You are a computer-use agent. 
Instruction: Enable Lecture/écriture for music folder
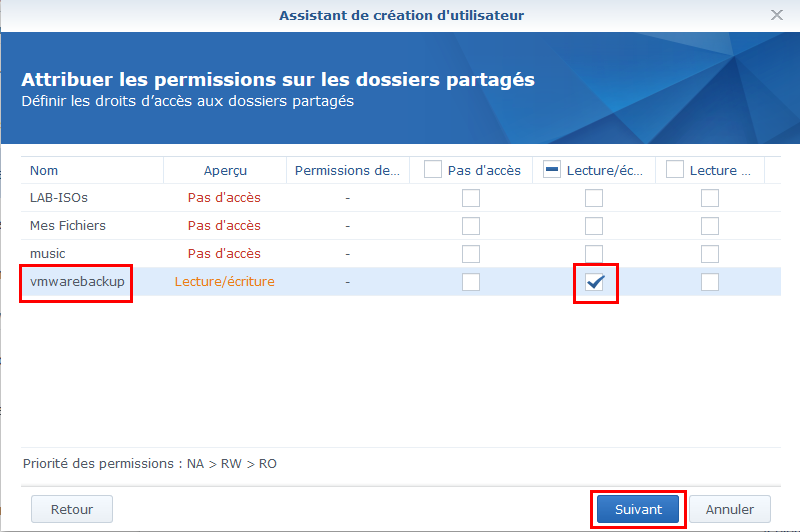coord(593,254)
